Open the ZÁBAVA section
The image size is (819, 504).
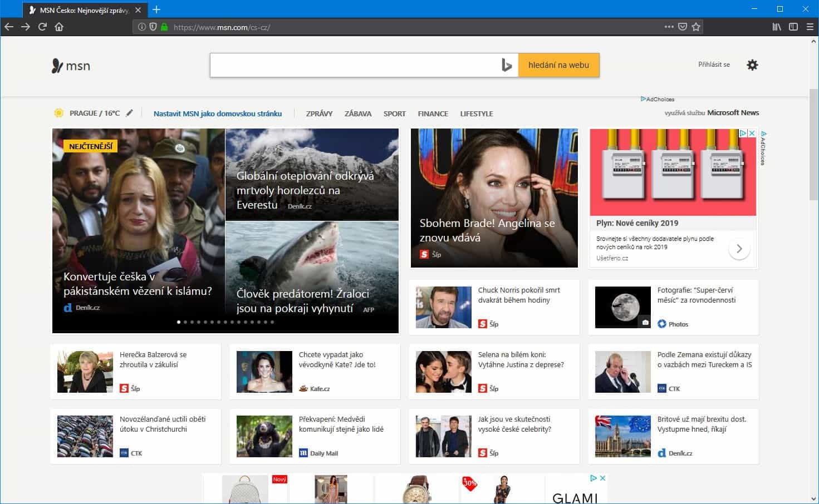[358, 113]
